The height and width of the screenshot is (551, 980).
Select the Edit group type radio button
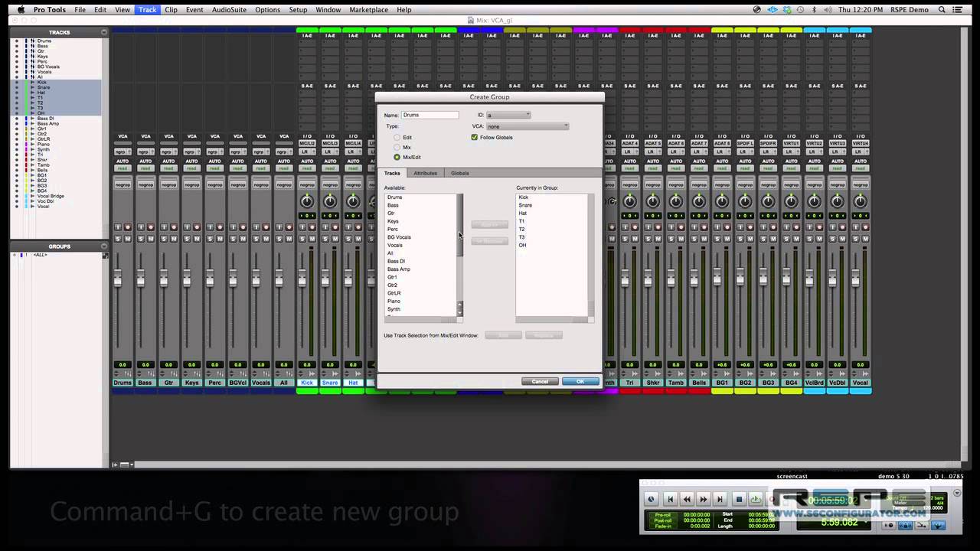click(x=397, y=137)
